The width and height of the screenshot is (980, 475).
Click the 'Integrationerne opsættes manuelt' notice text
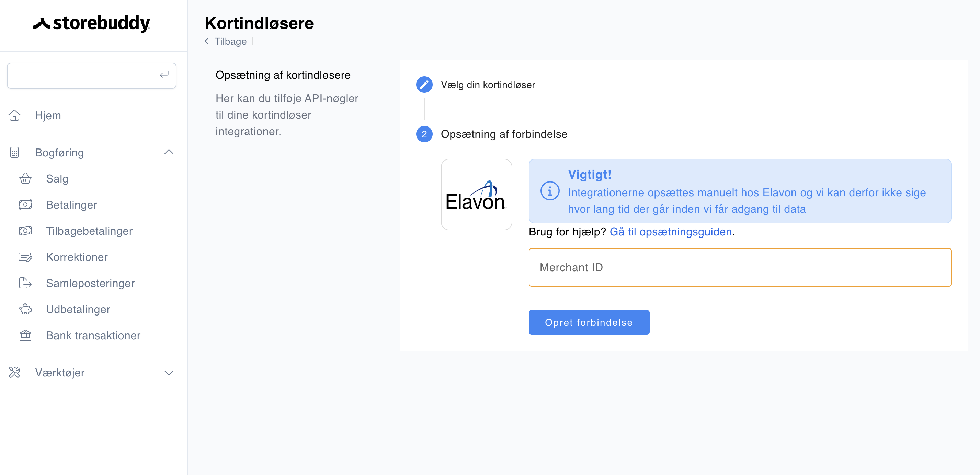747,201
